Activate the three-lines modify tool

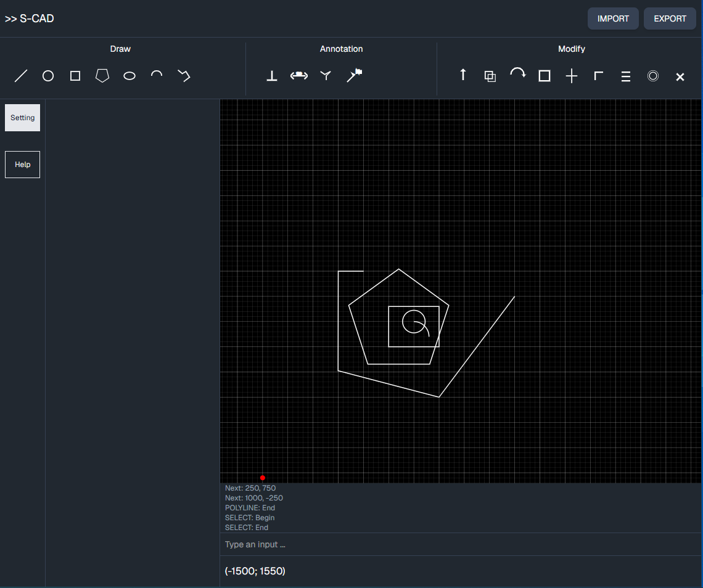pos(626,76)
